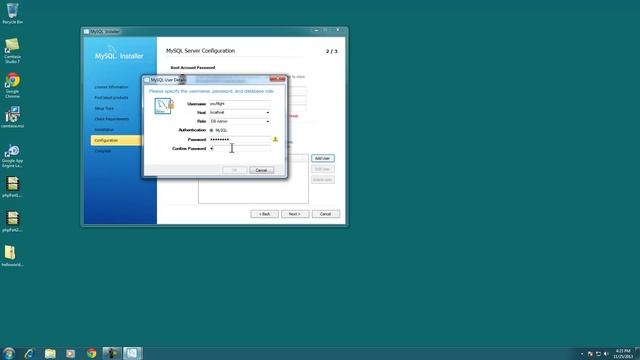Select MySQL authentication radio button

[x=211, y=130]
